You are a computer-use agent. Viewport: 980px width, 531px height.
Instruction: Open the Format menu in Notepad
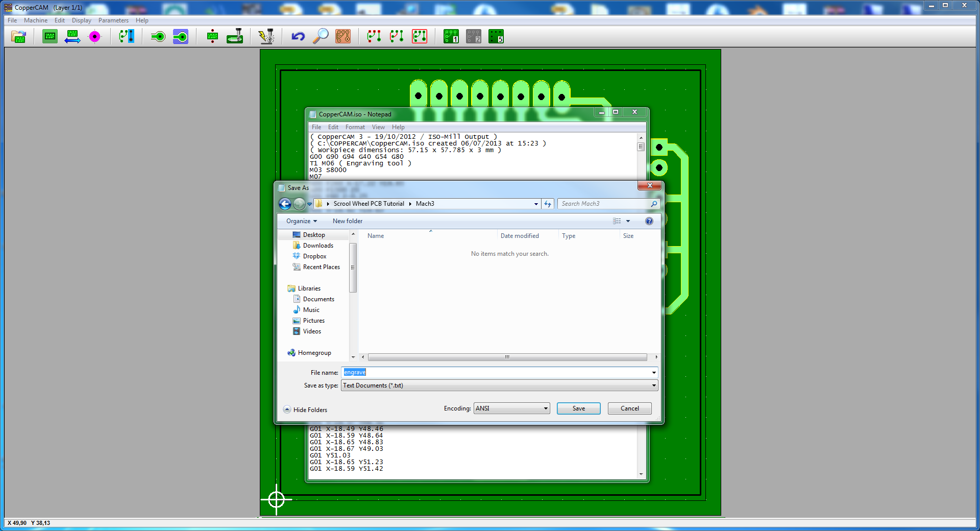point(355,127)
